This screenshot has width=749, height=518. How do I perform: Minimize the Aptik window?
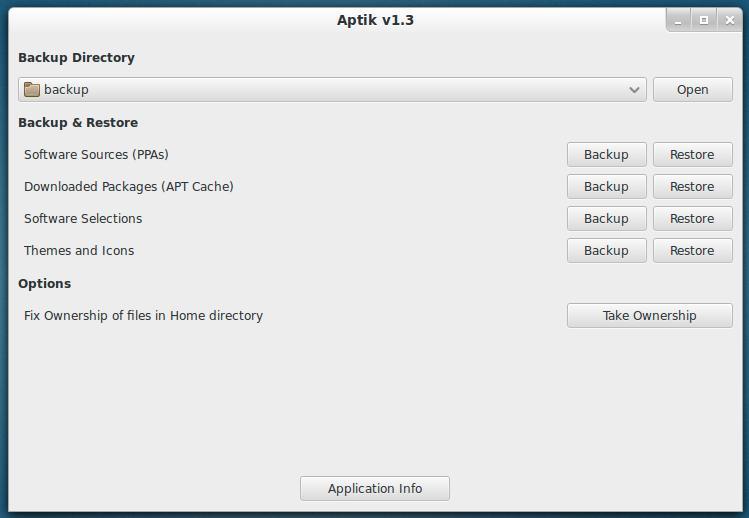(x=679, y=20)
